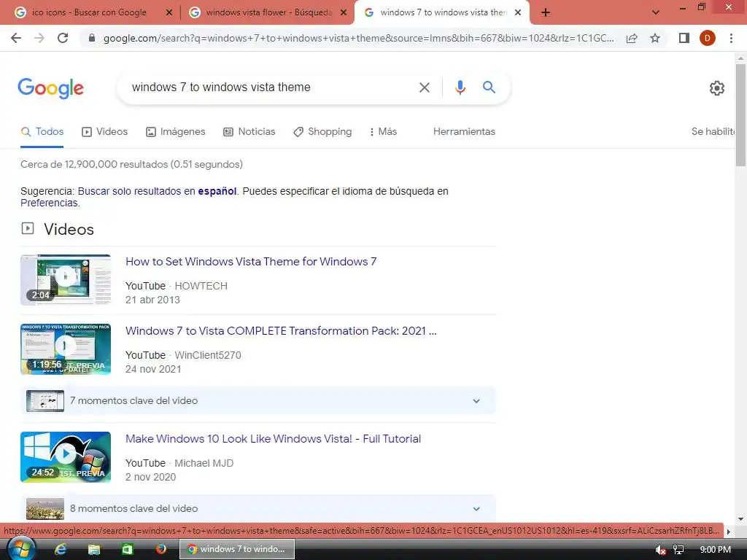The width and height of the screenshot is (747, 560).
Task: Click the Google logo
Action: tap(50, 88)
